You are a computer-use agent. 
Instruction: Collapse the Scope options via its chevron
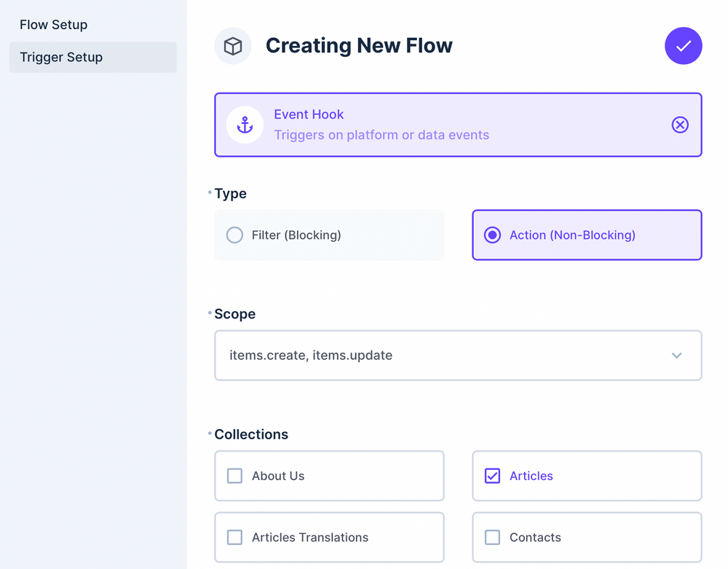coord(676,356)
